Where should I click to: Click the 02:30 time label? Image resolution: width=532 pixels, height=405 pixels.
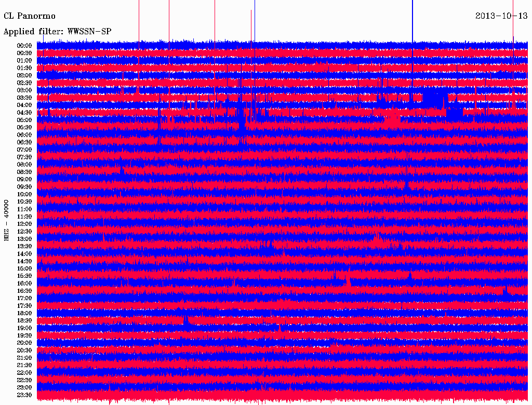click(x=24, y=83)
